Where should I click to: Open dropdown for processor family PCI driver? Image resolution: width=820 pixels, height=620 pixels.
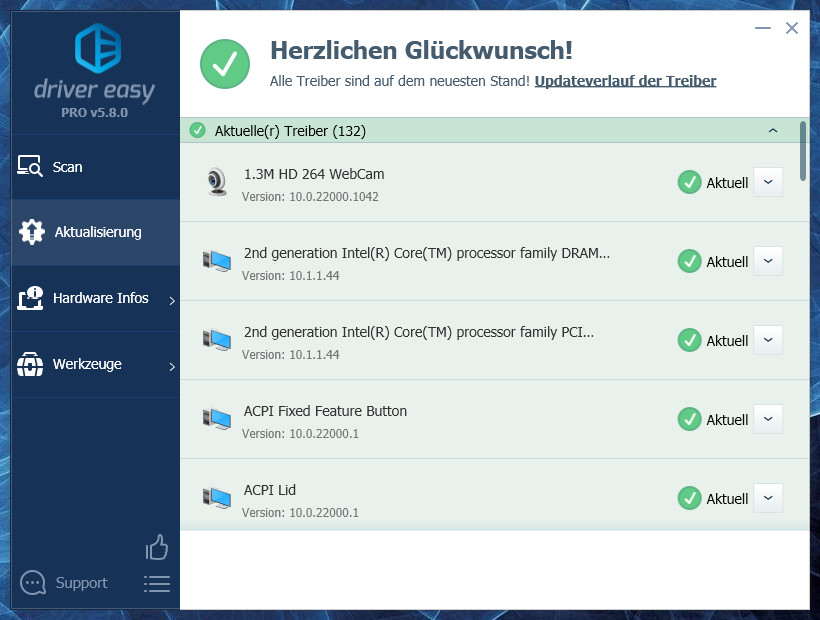click(x=768, y=340)
